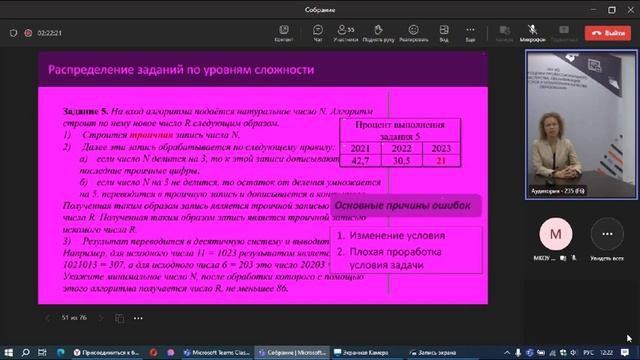Launch Microsoft Edge from the taskbar
This screenshot has width=640, height=360.
coord(60,352)
